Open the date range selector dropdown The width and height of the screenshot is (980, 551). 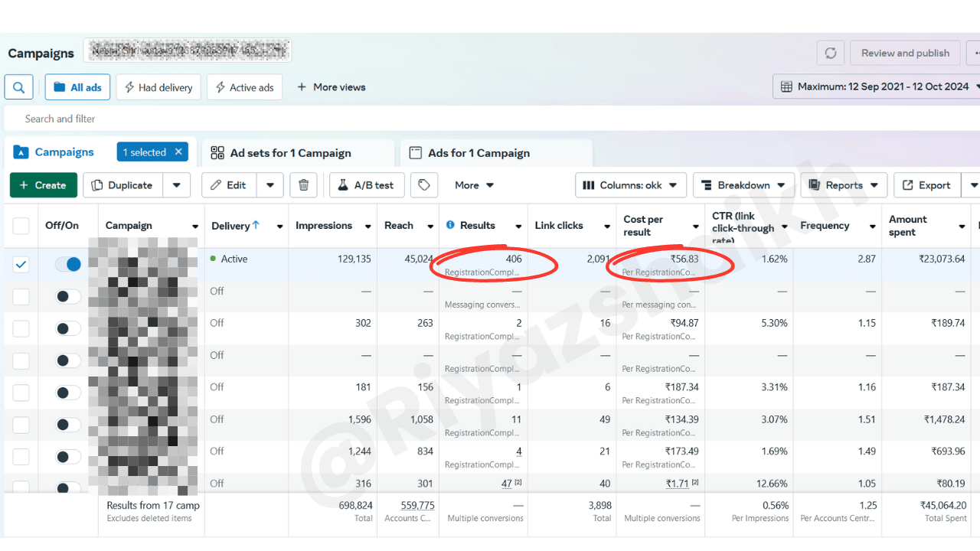point(876,86)
